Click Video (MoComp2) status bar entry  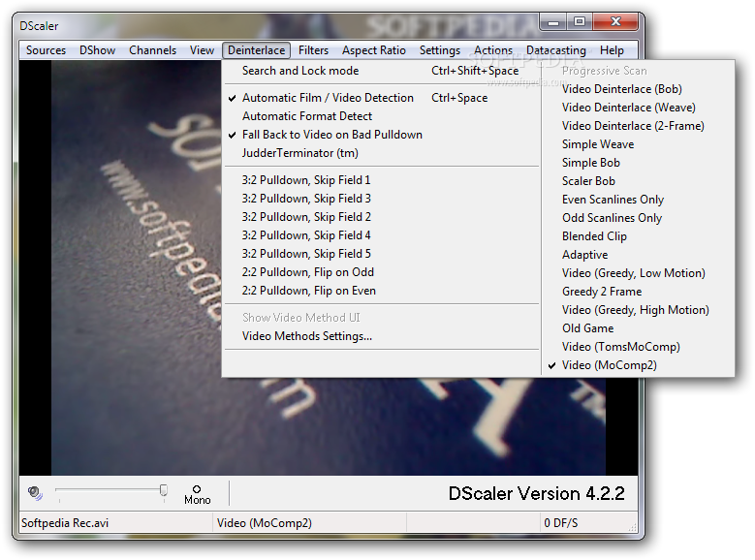[x=265, y=523]
